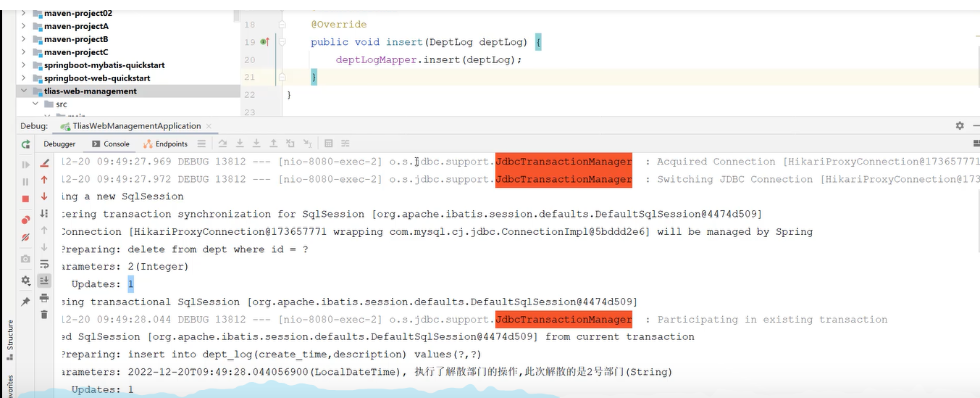Click the Trace Current Stream Chain icon
The image size is (980, 398).
coord(345,144)
